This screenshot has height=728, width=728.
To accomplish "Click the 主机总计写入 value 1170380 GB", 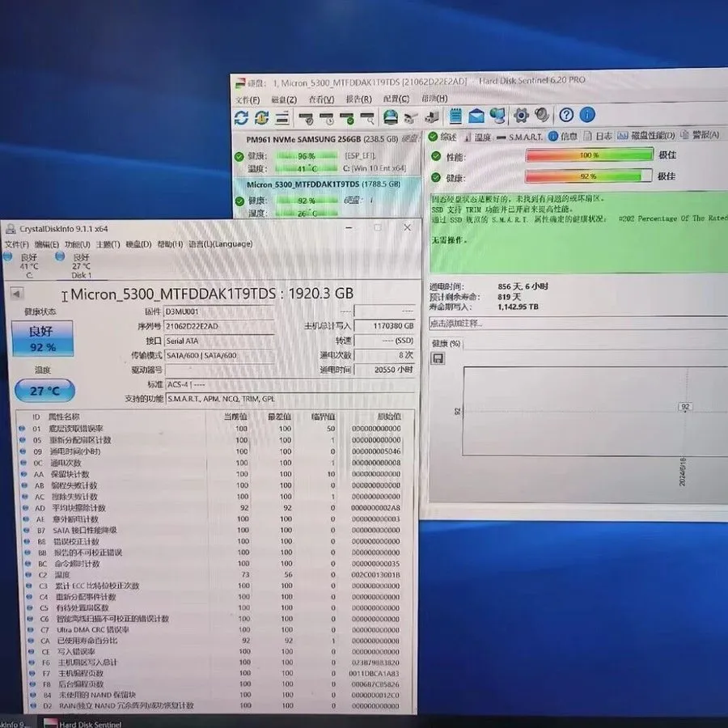I will [x=384, y=326].
